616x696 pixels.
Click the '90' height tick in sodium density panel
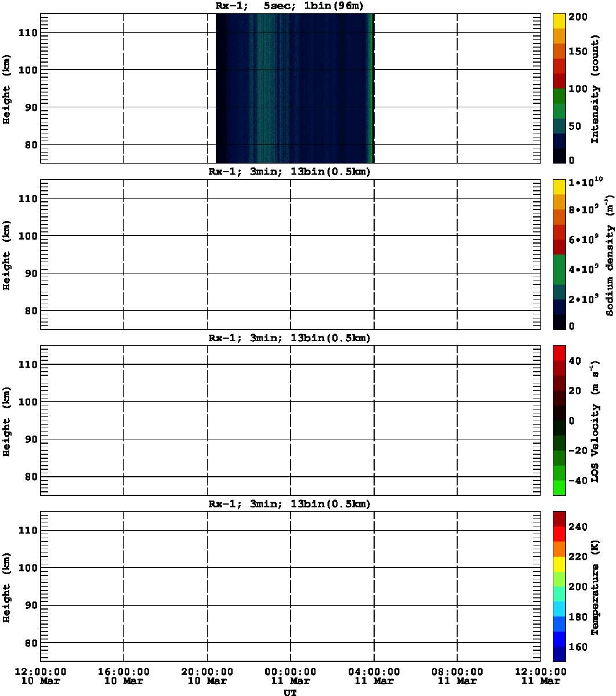tap(31, 273)
